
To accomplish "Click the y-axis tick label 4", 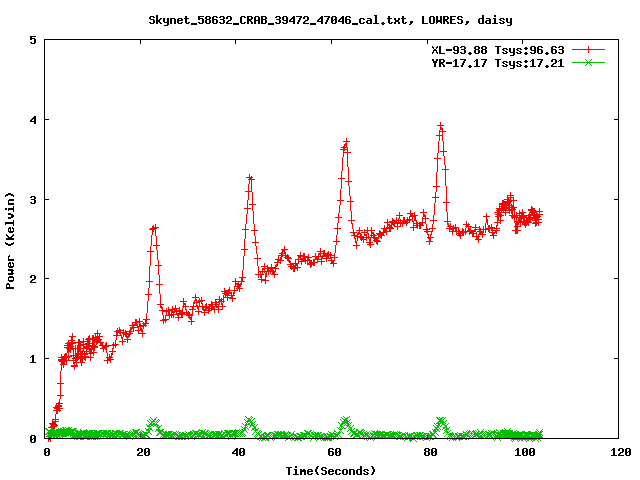I will pyautogui.click(x=33, y=120).
